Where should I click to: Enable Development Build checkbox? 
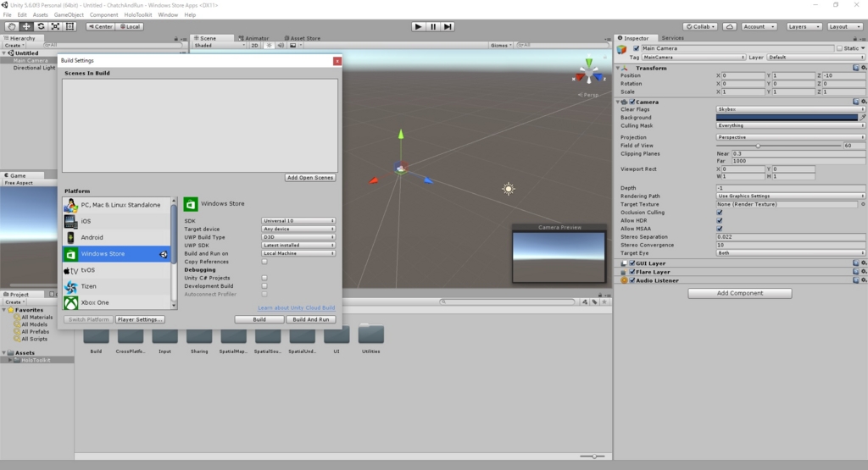(264, 286)
